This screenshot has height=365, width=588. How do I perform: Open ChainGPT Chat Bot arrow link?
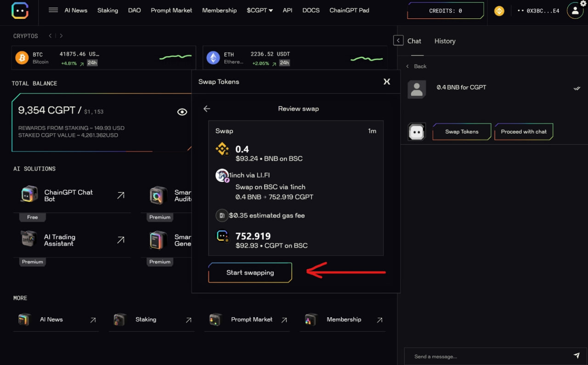[x=120, y=196]
